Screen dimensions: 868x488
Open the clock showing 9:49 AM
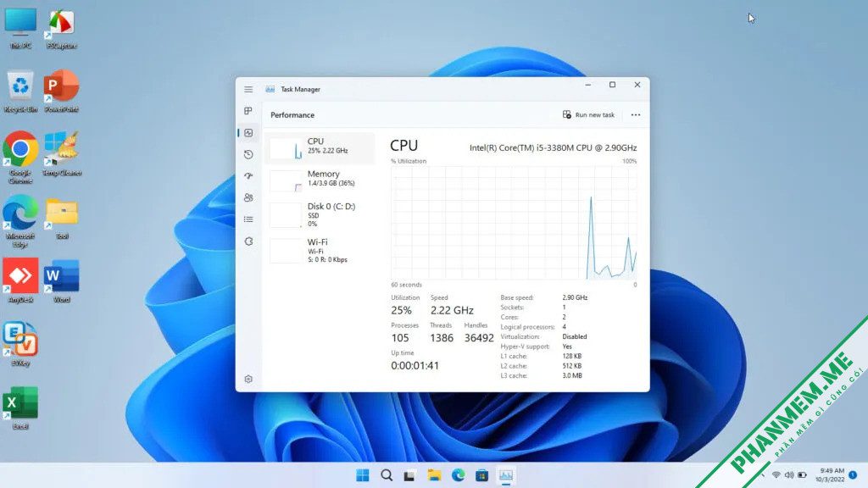830,475
